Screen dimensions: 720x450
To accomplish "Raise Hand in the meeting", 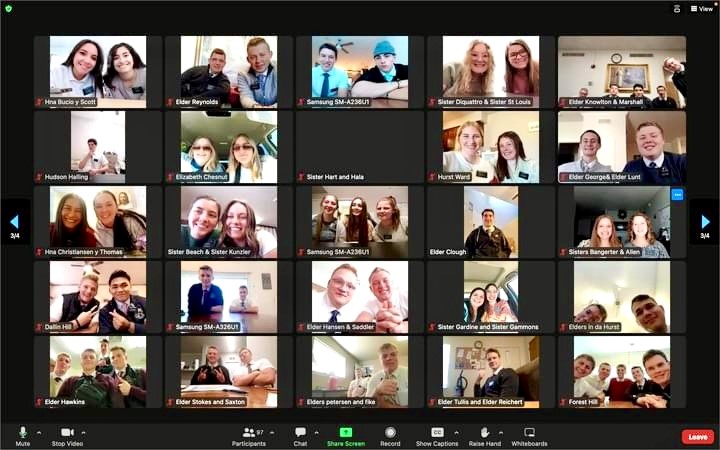I will click(x=484, y=433).
